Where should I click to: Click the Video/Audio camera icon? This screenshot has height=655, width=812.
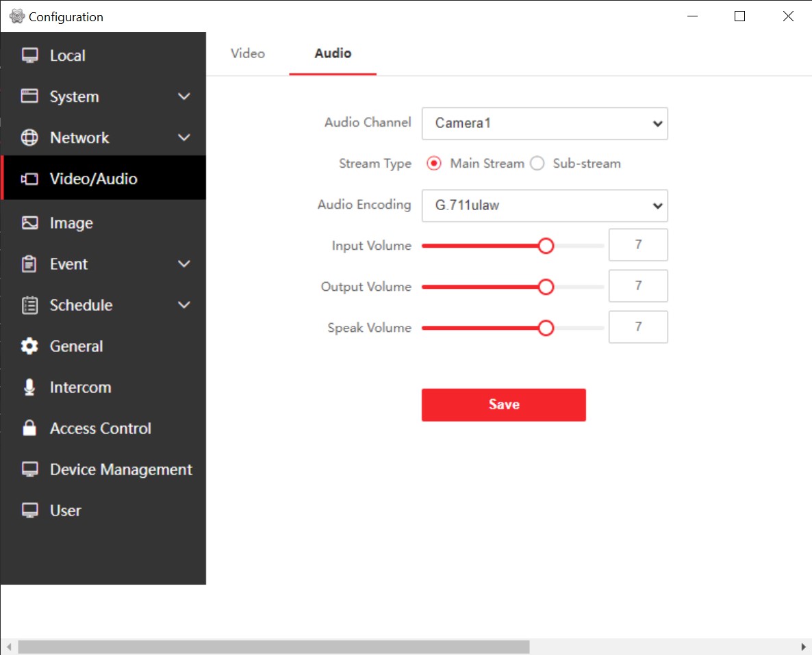(29, 178)
